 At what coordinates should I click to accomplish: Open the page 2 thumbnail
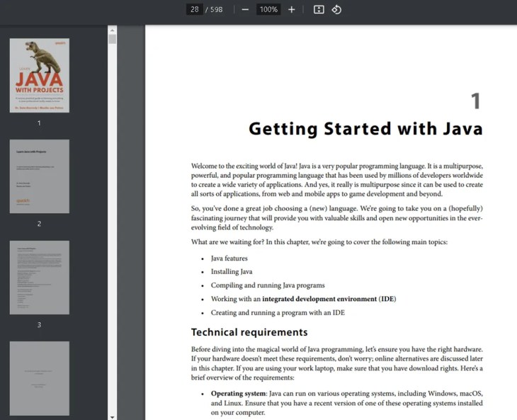[x=40, y=176]
